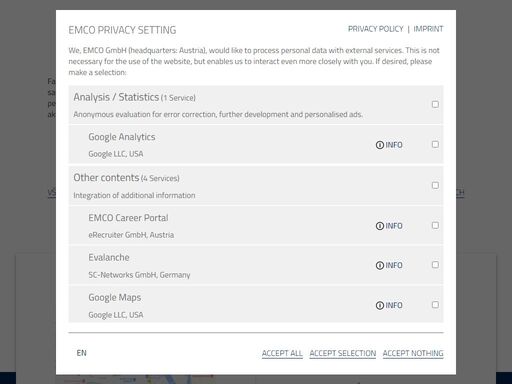Screen dimensions: 512x384
Task: Check the Google Maps checkbox
Action: [x=435, y=305]
